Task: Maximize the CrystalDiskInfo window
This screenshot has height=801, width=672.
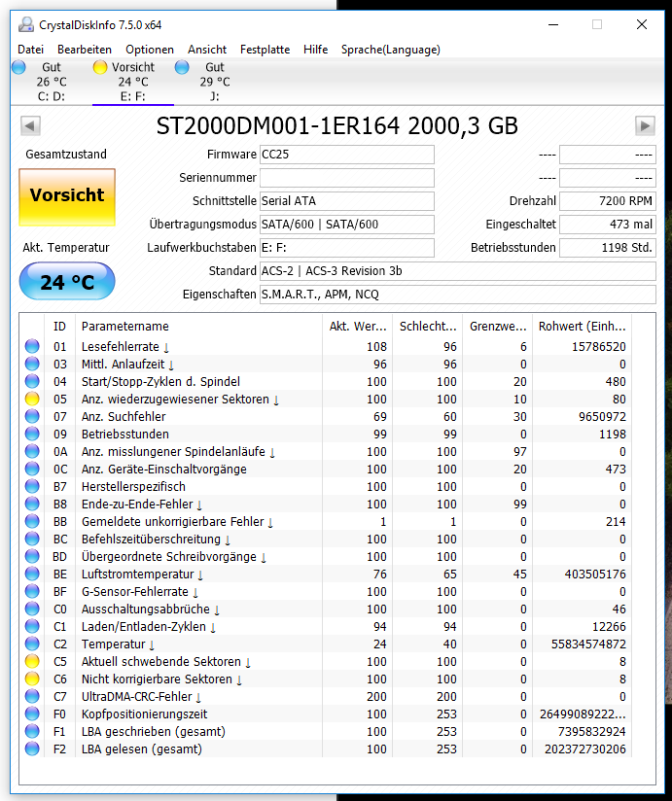Action: tap(597, 24)
